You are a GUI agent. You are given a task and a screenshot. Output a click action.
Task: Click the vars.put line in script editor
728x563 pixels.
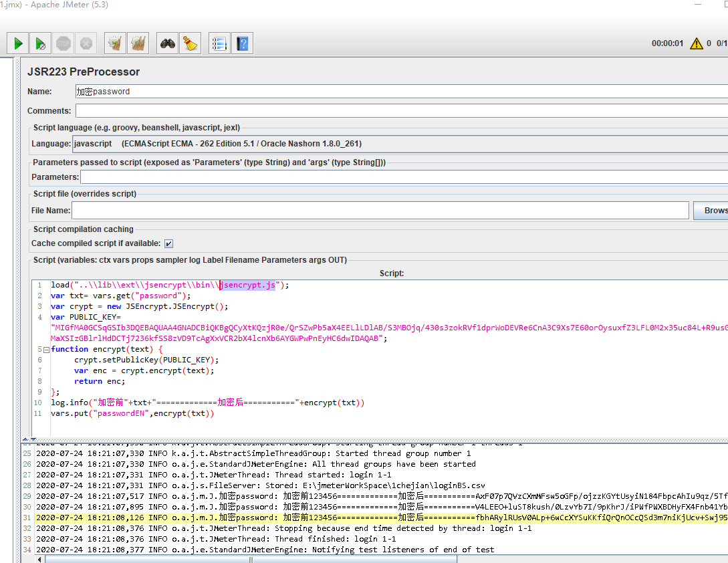click(x=132, y=413)
